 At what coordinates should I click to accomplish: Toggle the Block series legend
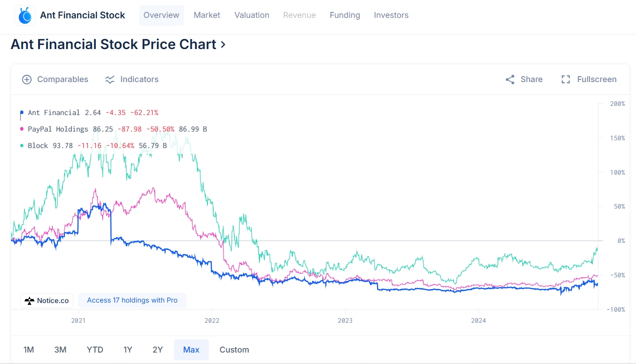(x=38, y=146)
